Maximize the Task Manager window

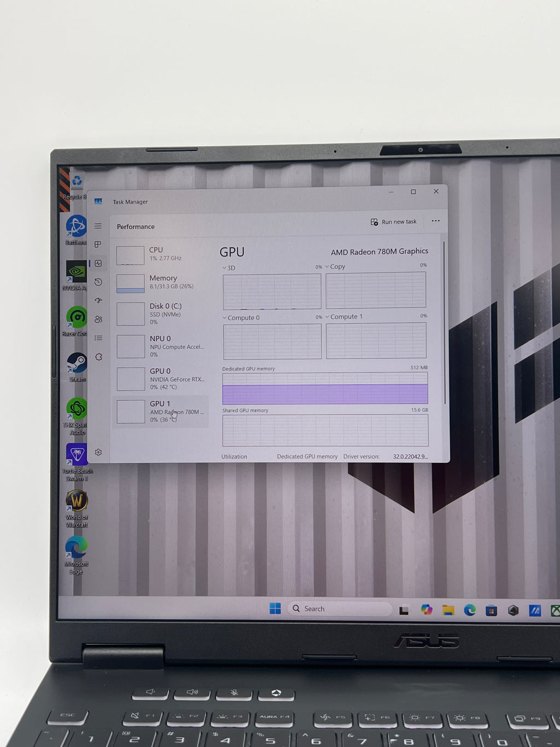pos(413,192)
